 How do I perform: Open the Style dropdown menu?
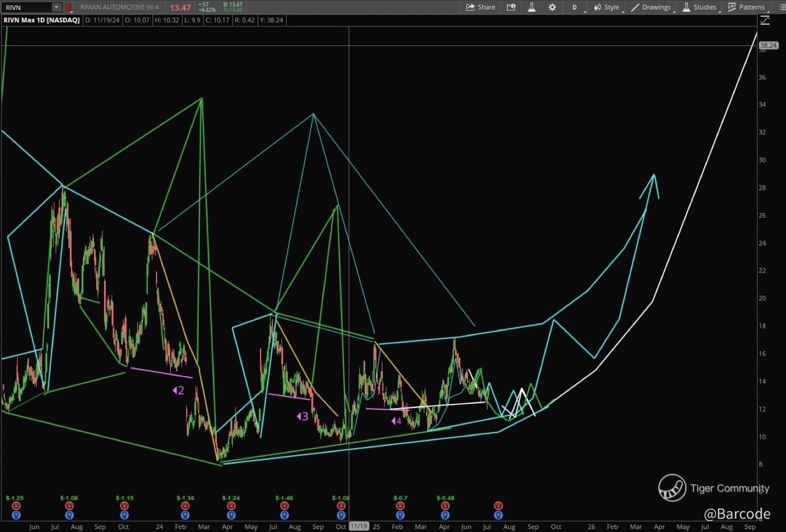607,7
